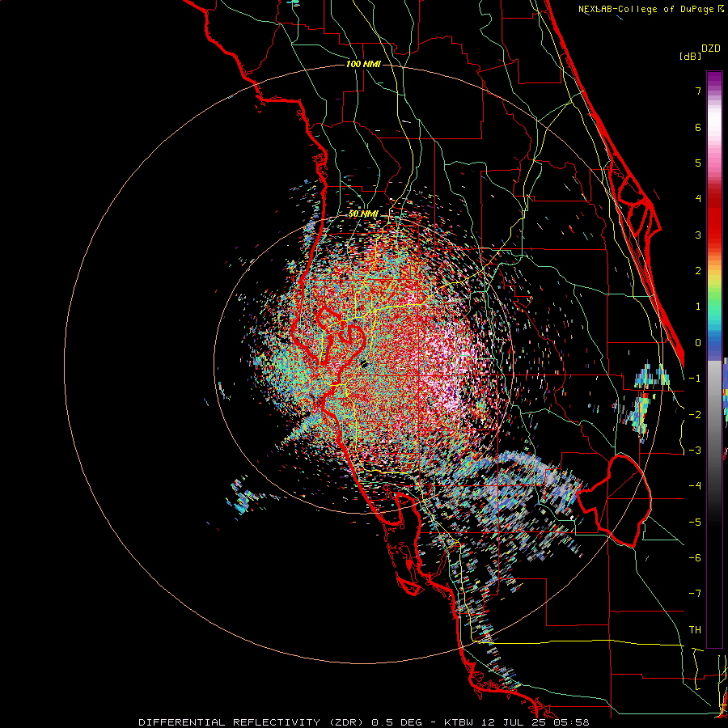
Task: Click the 100 NMI range ring label
Action: coord(363,64)
